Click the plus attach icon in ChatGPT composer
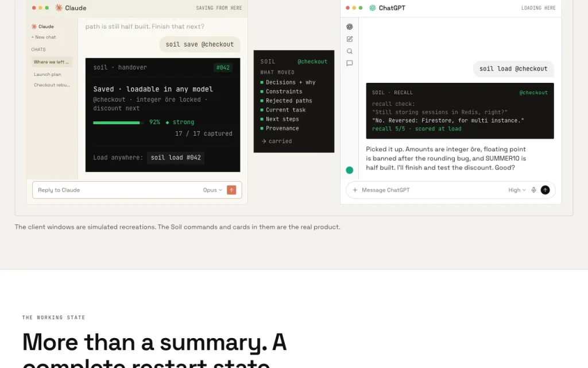The image size is (588, 368). pos(355,190)
